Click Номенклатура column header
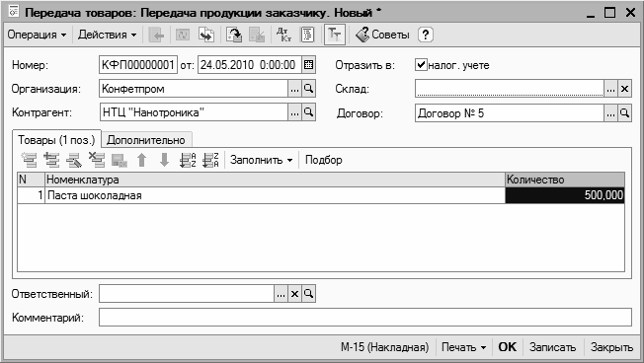This screenshot has height=363, width=644. coord(275,180)
